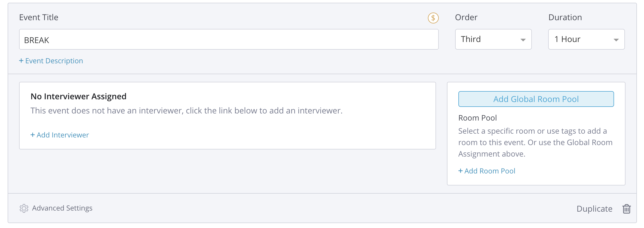
Task: Click the Room Pool heading
Action: coord(477,118)
